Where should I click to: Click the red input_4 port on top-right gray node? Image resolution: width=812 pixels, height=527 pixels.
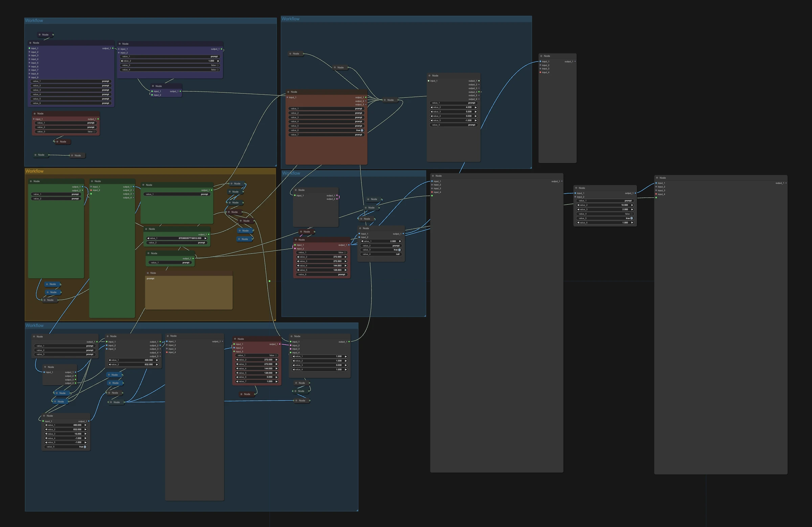point(540,72)
